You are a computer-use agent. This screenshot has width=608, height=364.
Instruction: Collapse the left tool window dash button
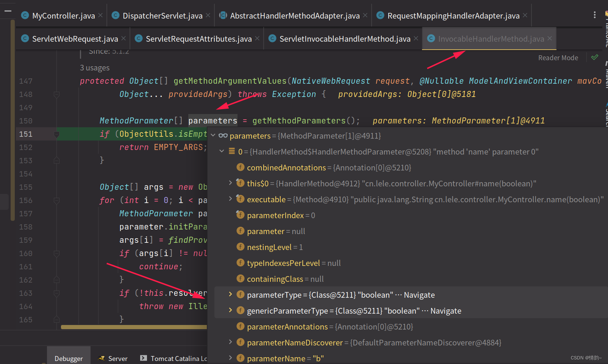click(x=8, y=11)
